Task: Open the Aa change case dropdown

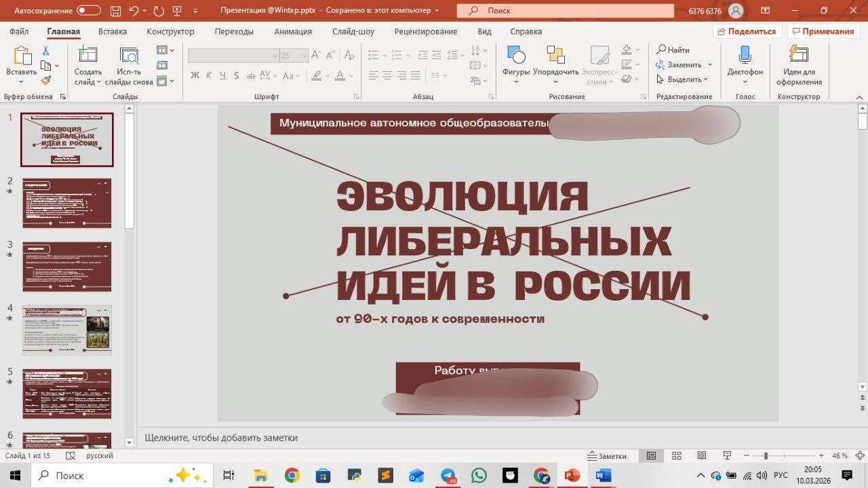Action: coord(291,75)
